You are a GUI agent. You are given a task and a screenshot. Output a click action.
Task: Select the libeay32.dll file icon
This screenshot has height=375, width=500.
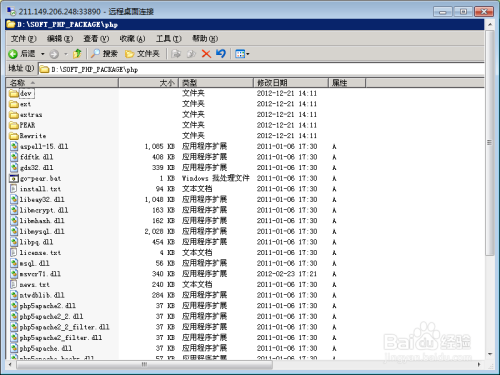pyautogui.click(x=14, y=199)
